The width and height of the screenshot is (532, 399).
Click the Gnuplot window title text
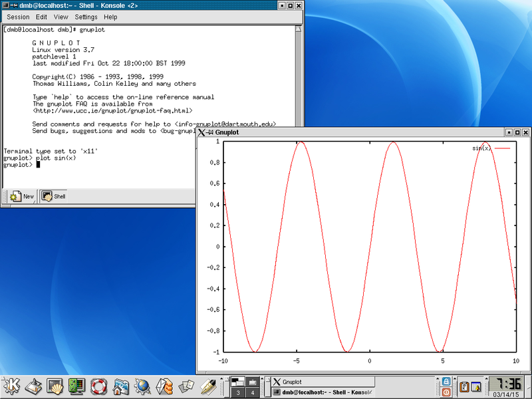click(x=227, y=132)
